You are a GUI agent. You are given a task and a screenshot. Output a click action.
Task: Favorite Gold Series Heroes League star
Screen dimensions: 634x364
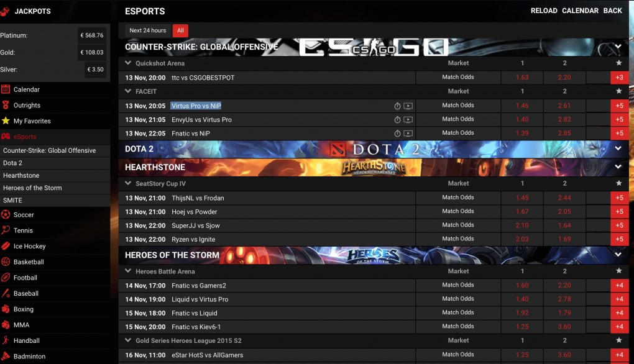pyautogui.click(x=618, y=340)
